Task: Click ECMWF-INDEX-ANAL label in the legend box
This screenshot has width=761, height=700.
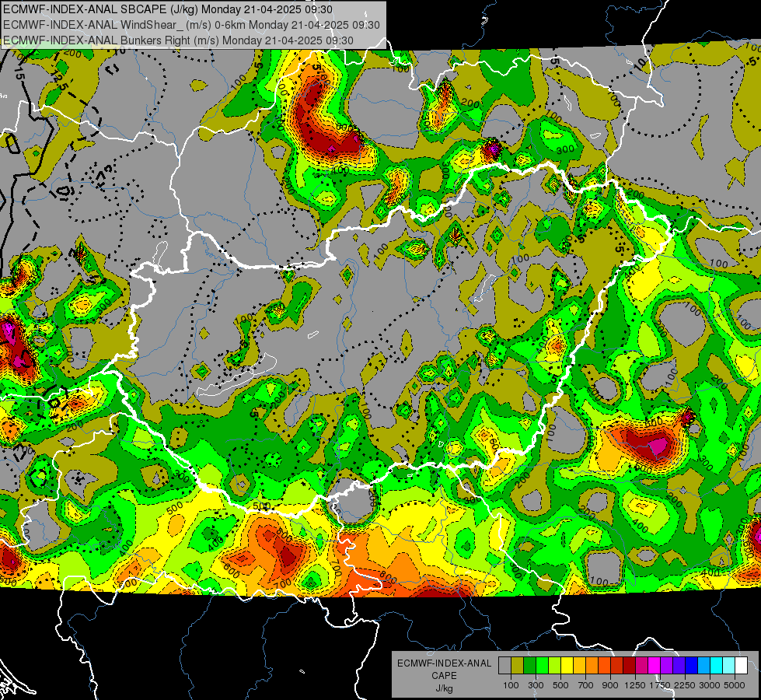Action: [x=444, y=663]
